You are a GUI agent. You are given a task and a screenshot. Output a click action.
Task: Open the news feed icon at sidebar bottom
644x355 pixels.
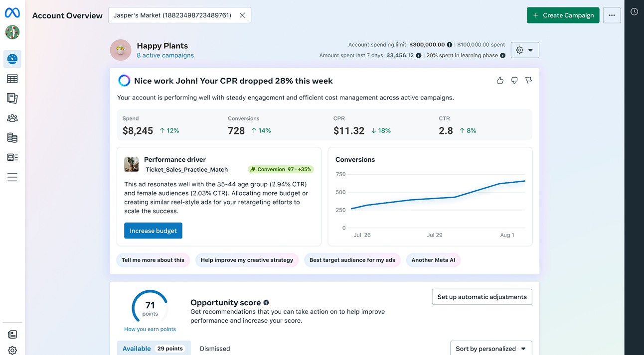point(12,335)
